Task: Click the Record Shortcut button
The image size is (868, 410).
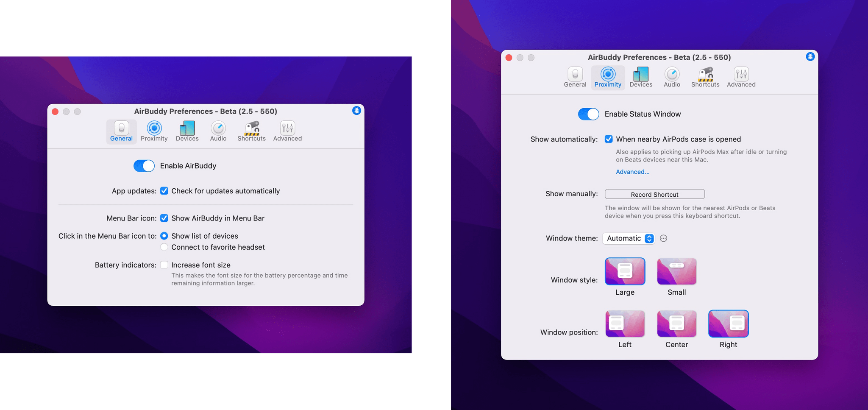Action: [x=655, y=194]
